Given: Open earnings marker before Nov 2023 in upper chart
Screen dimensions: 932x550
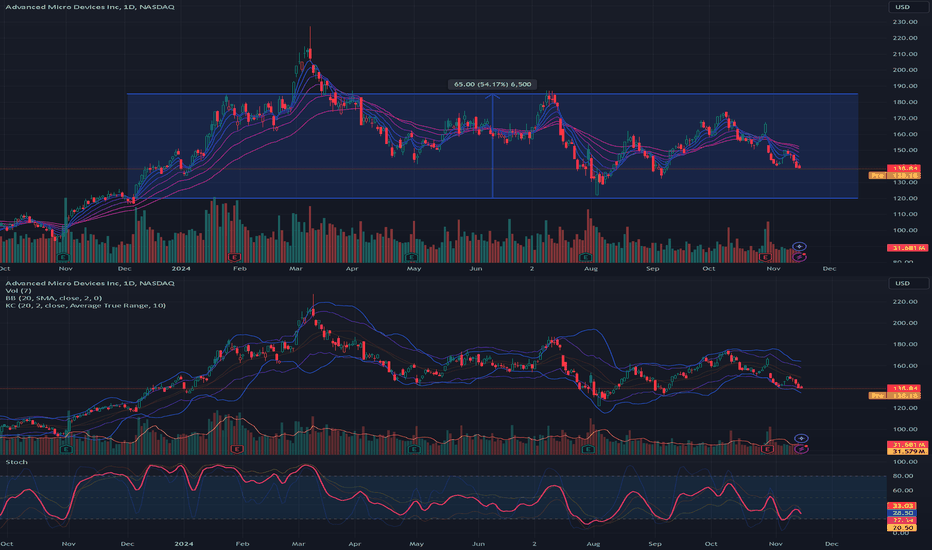Looking at the screenshot, I should coord(64,257).
